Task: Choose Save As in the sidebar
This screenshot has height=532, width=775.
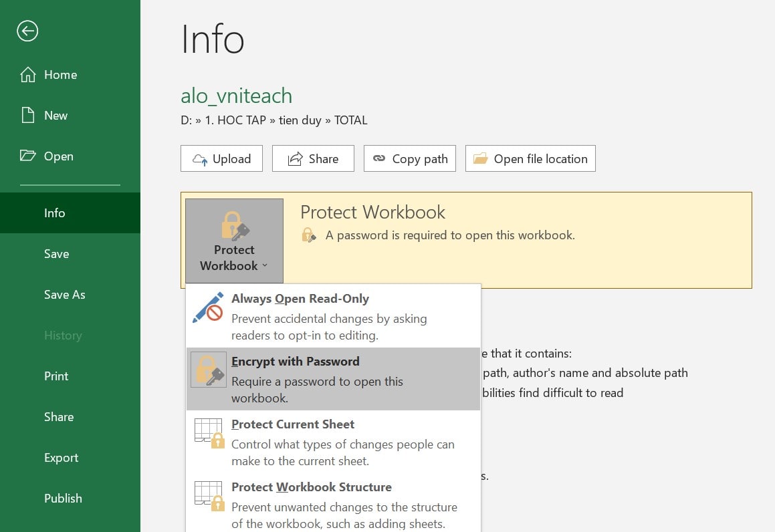Action: 70,294
